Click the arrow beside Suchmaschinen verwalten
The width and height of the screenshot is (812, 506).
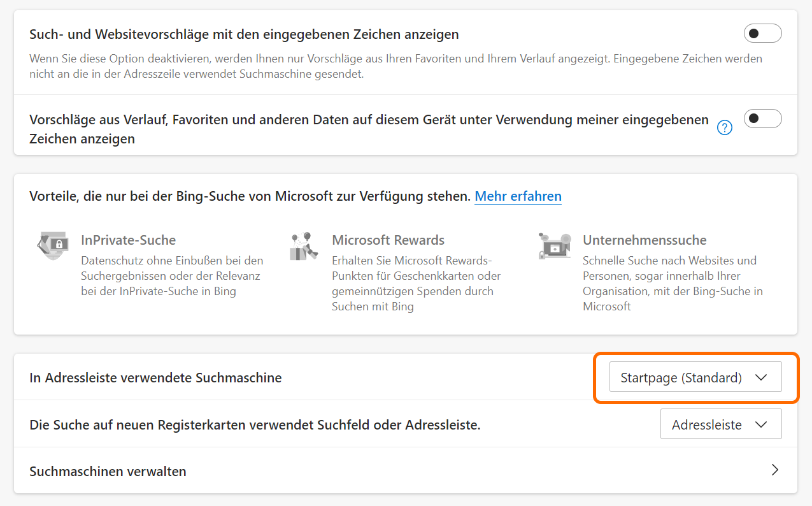[x=775, y=470]
